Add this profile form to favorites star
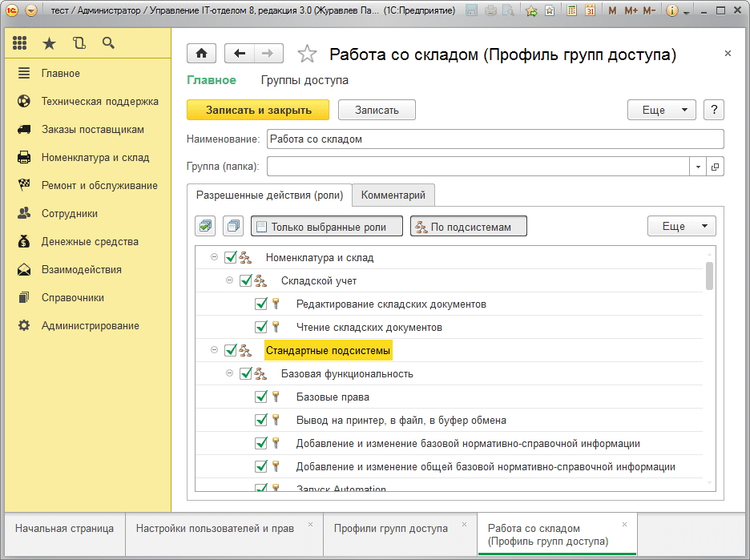750x560 pixels. [307, 54]
